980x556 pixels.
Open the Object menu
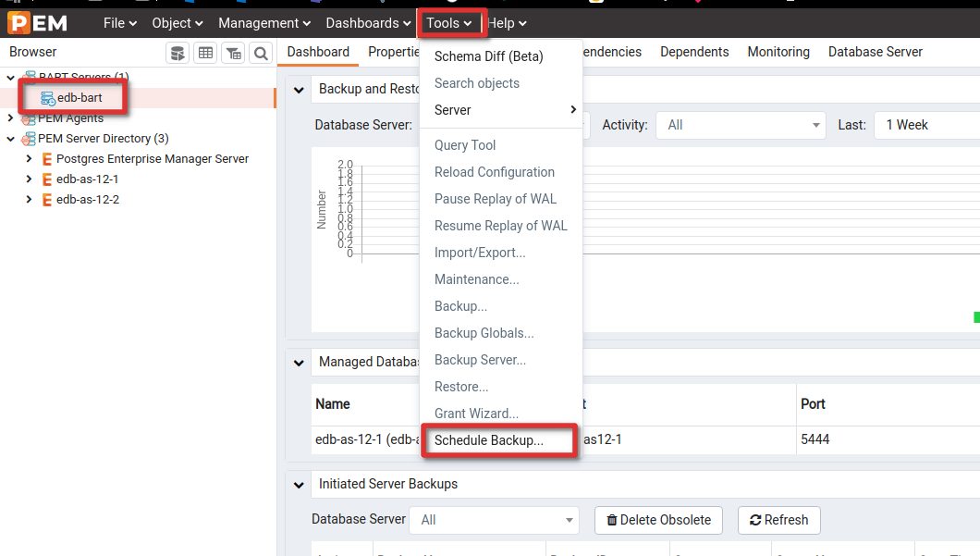[178, 23]
